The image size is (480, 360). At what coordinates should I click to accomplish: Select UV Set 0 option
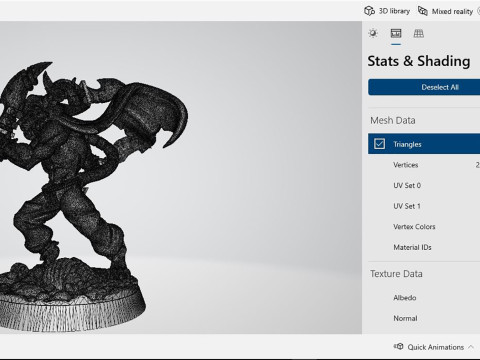407,185
